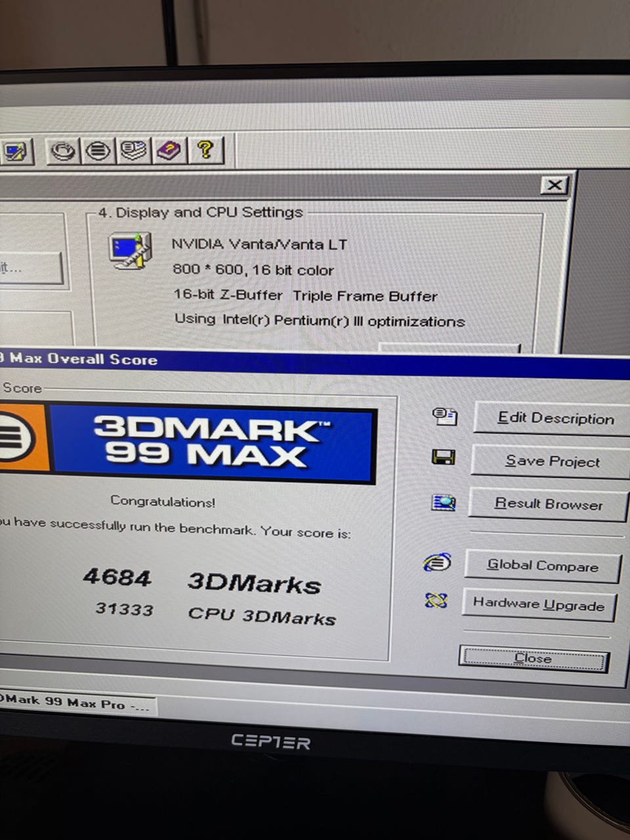The image size is (630, 840).
Task: Click the yellow question mark help icon
Action: point(205,150)
